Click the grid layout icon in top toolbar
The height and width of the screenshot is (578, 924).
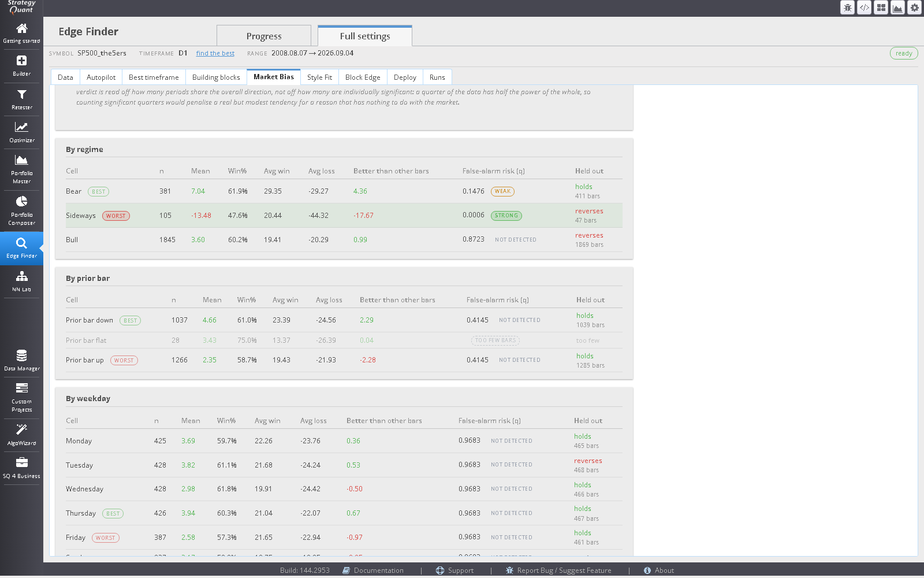[x=881, y=8]
